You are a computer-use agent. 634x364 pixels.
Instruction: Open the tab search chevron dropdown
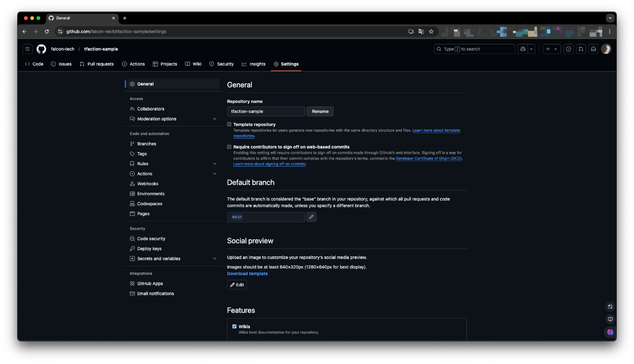(x=610, y=18)
